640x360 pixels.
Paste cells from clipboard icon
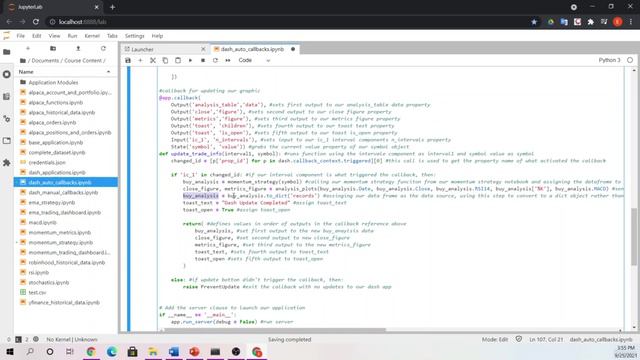click(x=178, y=60)
